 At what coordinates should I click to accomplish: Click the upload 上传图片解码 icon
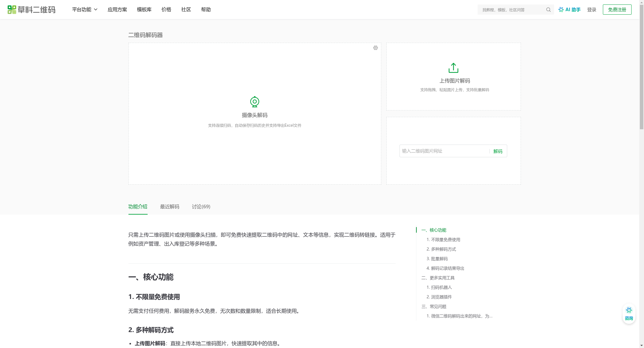pyautogui.click(x=453, y=68)
